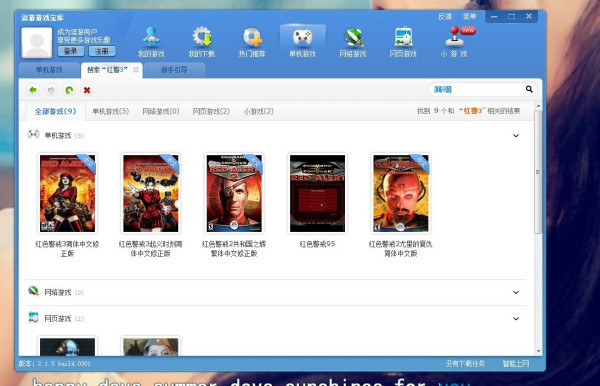Open 红色警戒2共和国之辉 cover thumbnail
600x386 pixels.
[x=234, y=193]
